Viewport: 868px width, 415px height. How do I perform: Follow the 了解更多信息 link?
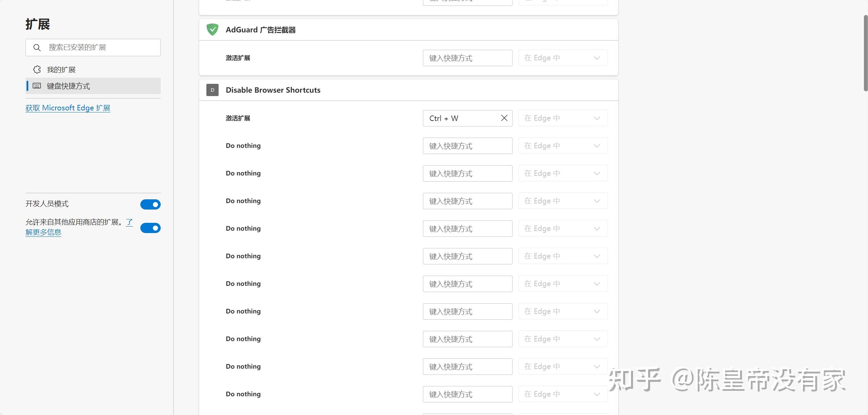43,232
